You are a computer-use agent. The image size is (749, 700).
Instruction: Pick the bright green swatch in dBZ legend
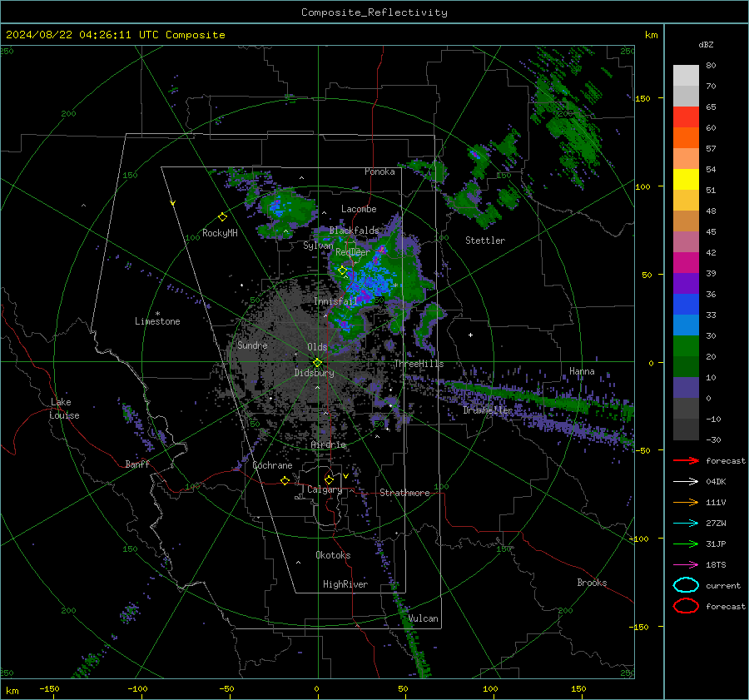tap(686, 346)
